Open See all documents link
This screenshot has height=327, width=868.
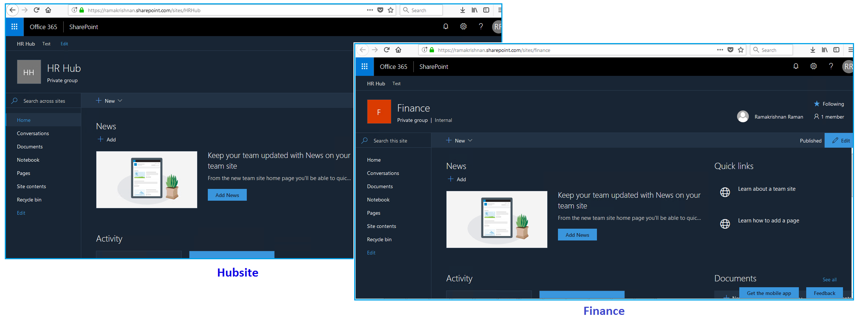coord(830,279)
